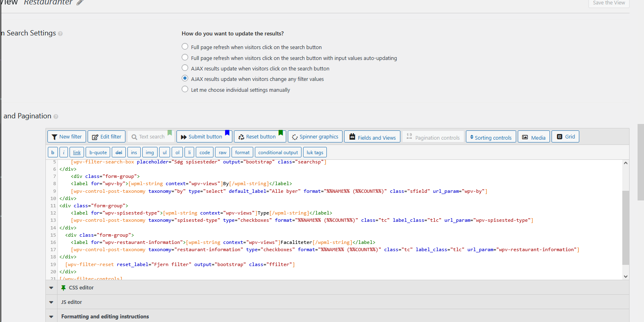Image resolution: width=644 pixels, height=322 pixels.
Task: Click the Media text label
Action: pyautogui.click(x=538, y=138)
